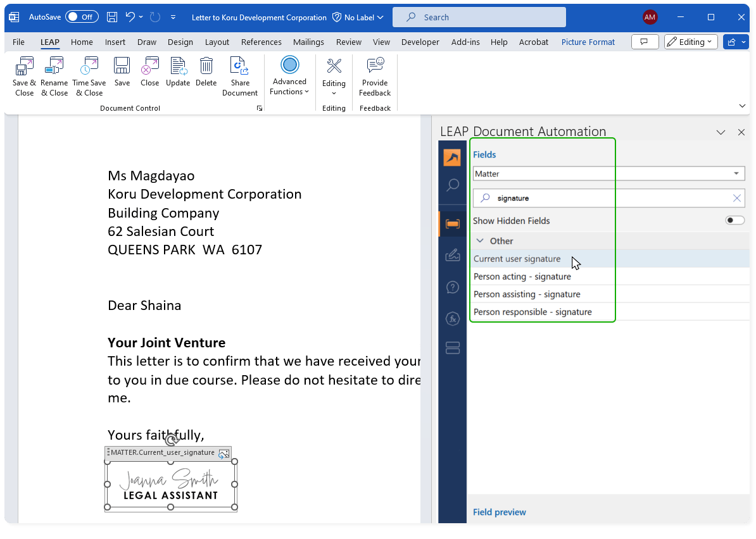The width and height of the screenshot is (756, 539).
Task: Clear the signature search text
Action: coord(736,198)
